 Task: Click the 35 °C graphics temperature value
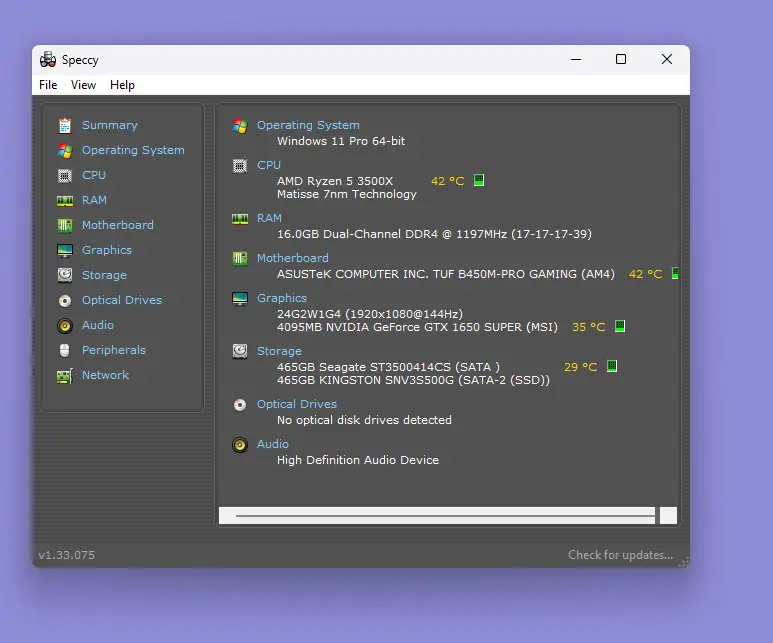coord(588,327)
